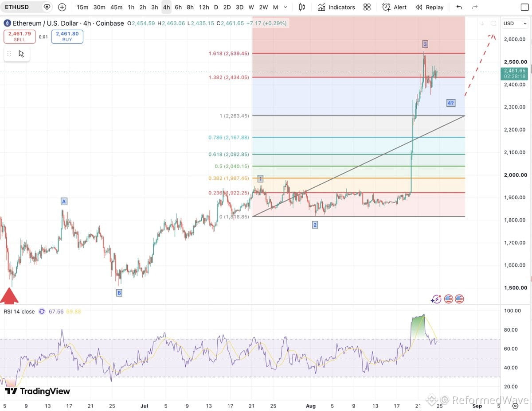
Task: Select the M monthly interval
Action: click(x=275, y=7)
